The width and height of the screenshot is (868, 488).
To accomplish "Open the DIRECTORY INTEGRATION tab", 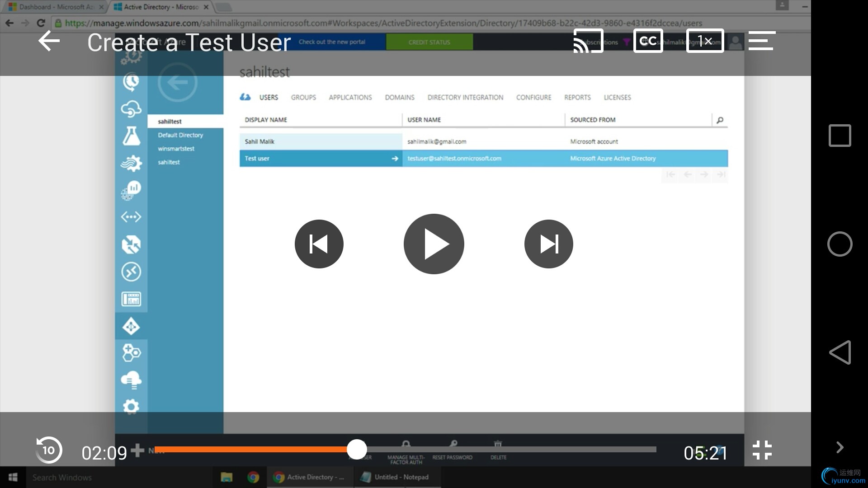I will (x=465, y=97).
